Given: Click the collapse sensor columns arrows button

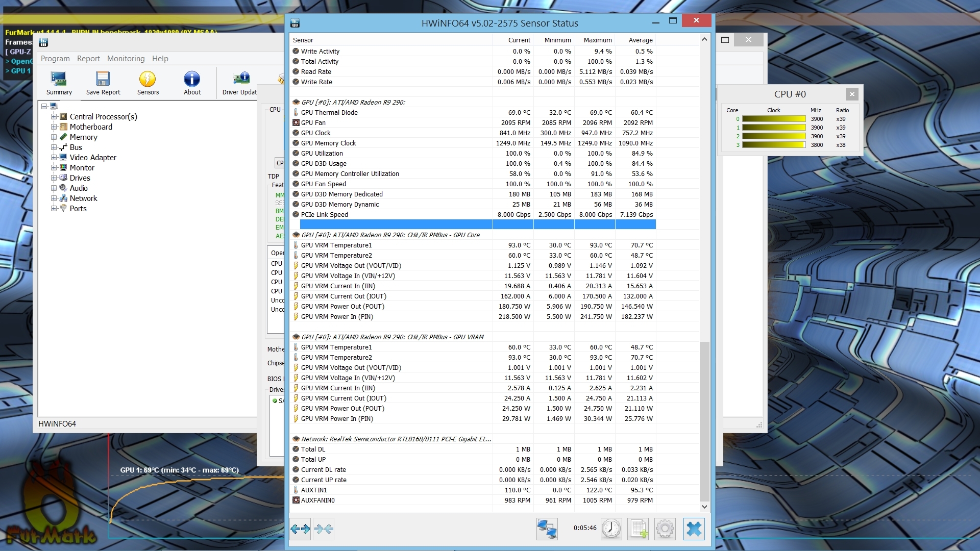Looking at the screenshot, I should [324, 529].
